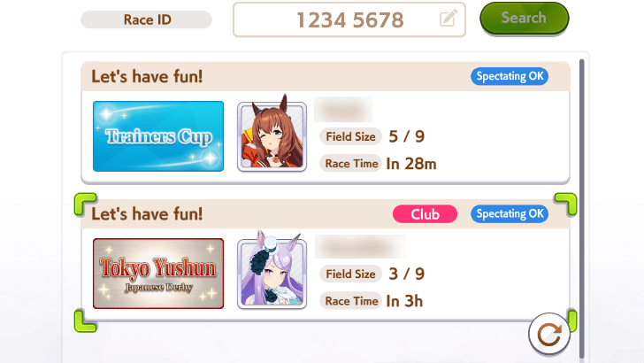Click Spectating OK badge on Trainers Cup room
Screen dimensions: 644x363
[510, 76]
